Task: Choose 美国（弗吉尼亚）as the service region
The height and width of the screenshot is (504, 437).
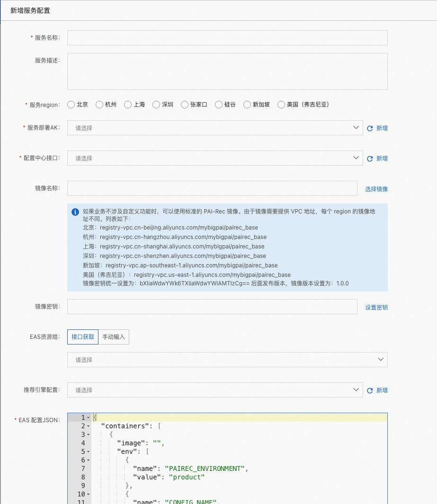Action: [x=281, y=105]
